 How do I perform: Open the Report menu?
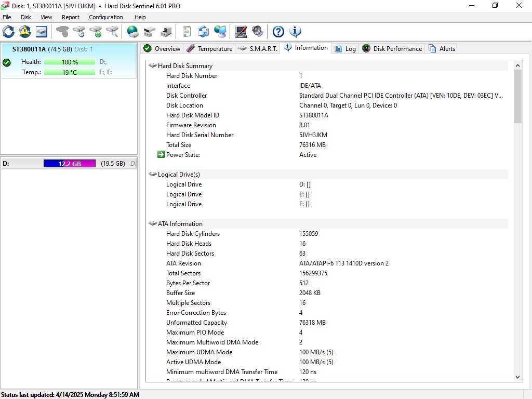click(x=71, y=17)
